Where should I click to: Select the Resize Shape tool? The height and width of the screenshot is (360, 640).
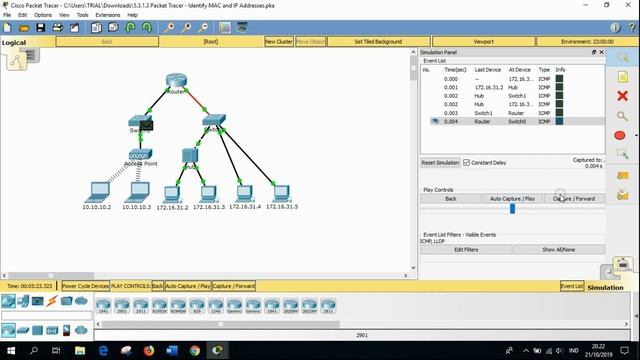pyautogui.click(x=622, y=154)
